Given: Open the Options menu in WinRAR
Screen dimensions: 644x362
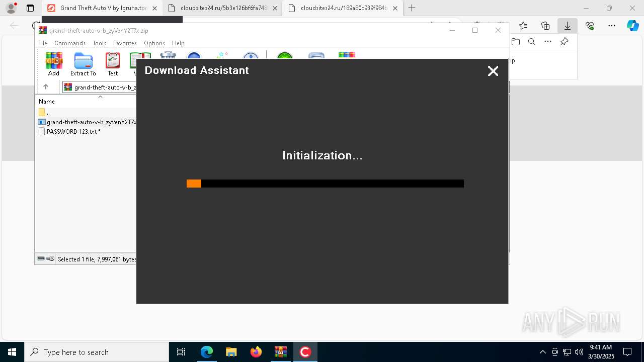Looking at the screenshot, I should coord(154,43).
